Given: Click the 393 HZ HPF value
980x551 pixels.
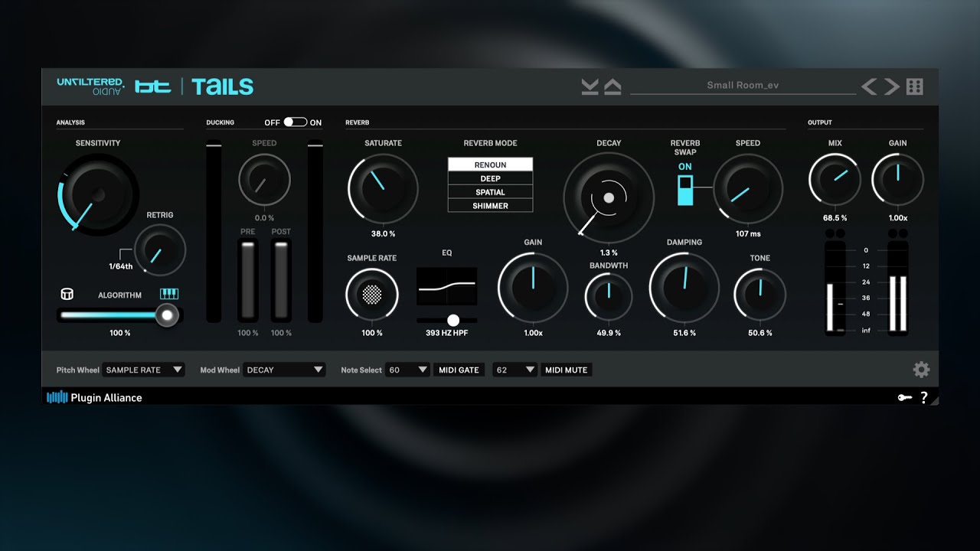Looking at the screenshot, I should (x=447, y=333).
